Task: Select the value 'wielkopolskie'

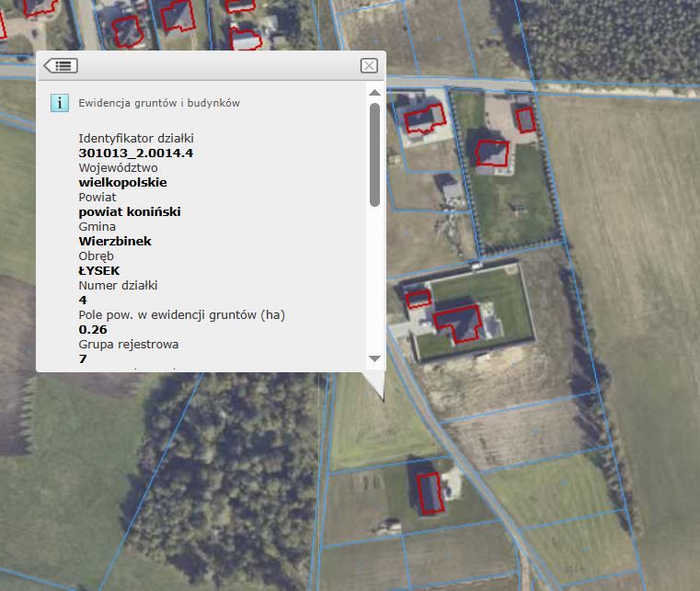Action: tap(122, 182)
